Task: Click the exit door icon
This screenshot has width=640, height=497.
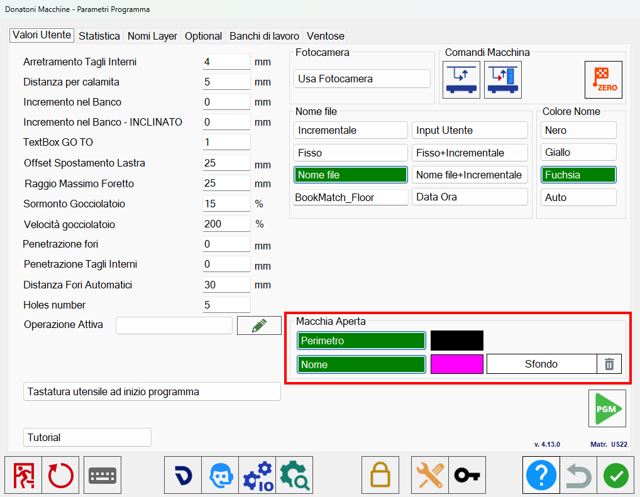Action: pyautogui.click(x=23, y=475)
